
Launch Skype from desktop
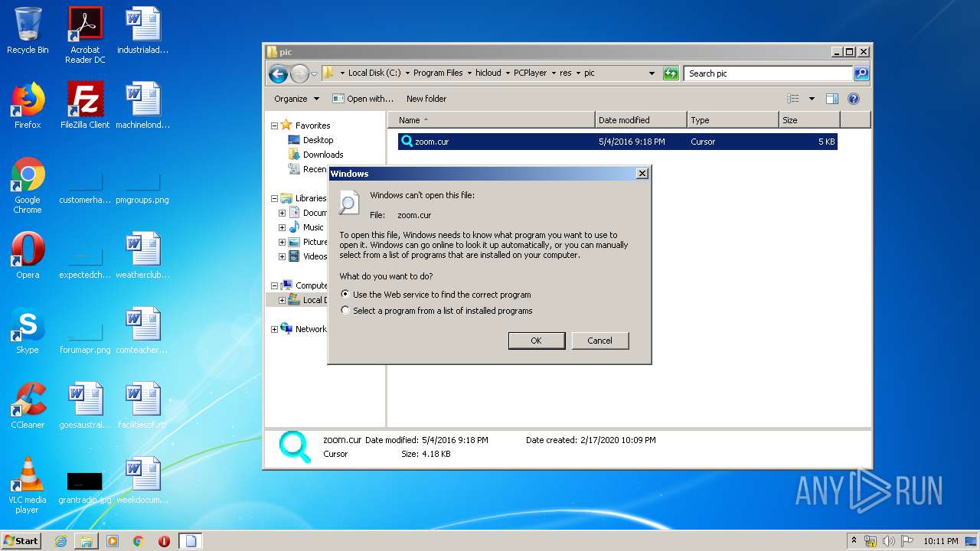tap(28, 330)
